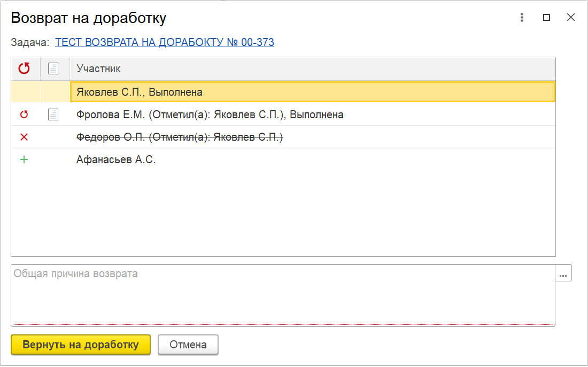This screenshot has height=367, width=588.
Task: Open task link ТЕСТ ВОЗВРАТА НА ДОРАБОКТУ № 00-373
Action: point(165,42)
